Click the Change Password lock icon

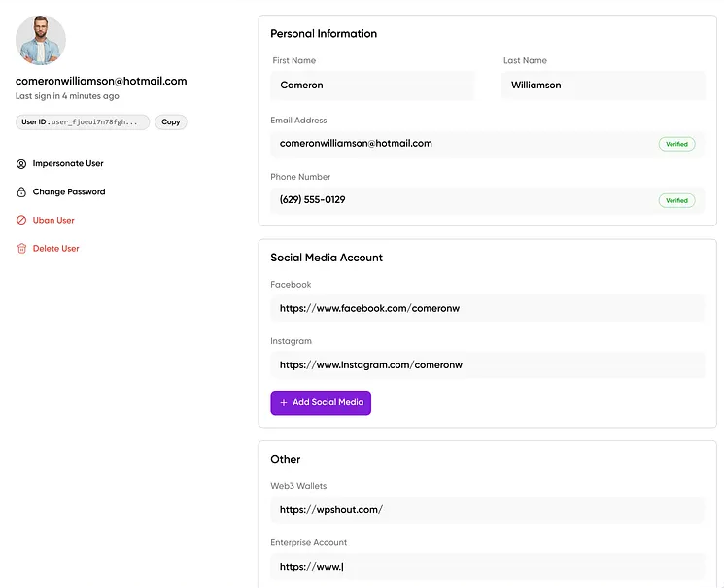pos(21,192)
